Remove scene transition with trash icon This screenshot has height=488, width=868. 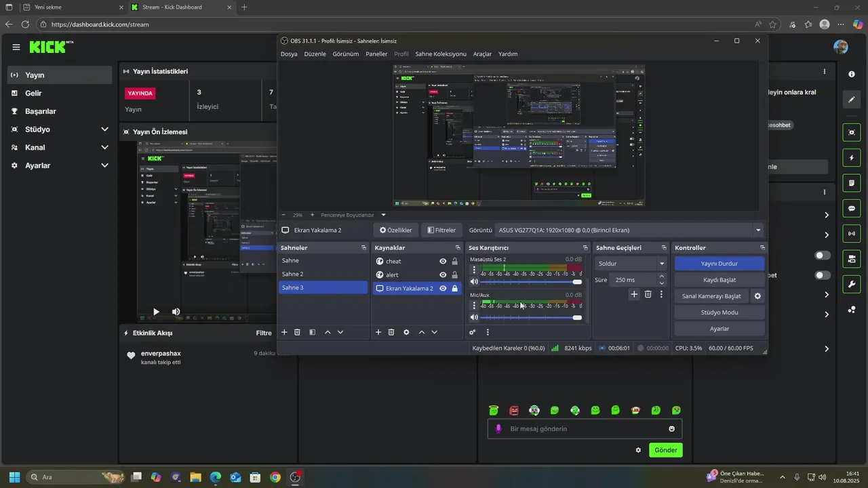[648, 294]
